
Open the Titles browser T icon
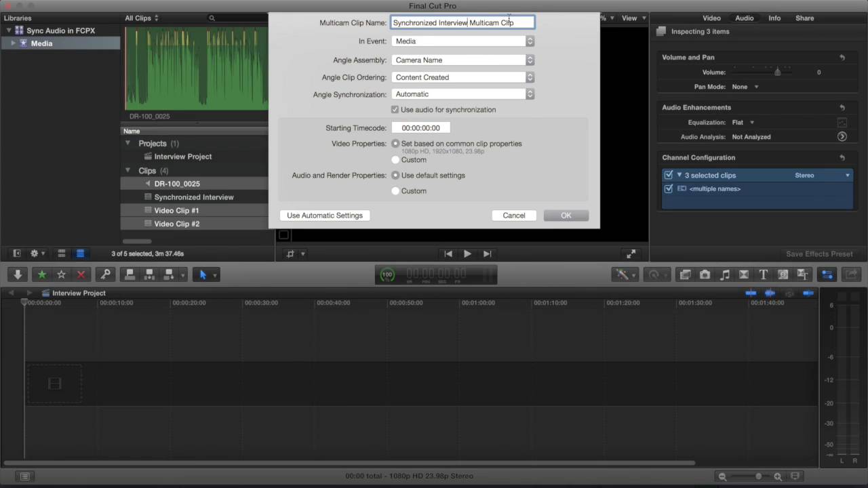click(x=764, y=274)
